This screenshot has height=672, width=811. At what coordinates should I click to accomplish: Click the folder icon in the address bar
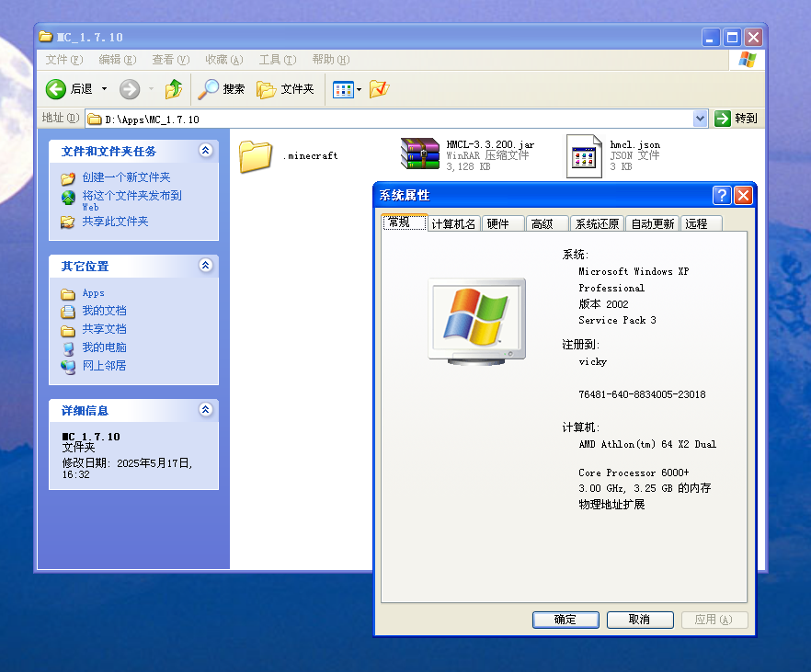(x=95, y=120)
